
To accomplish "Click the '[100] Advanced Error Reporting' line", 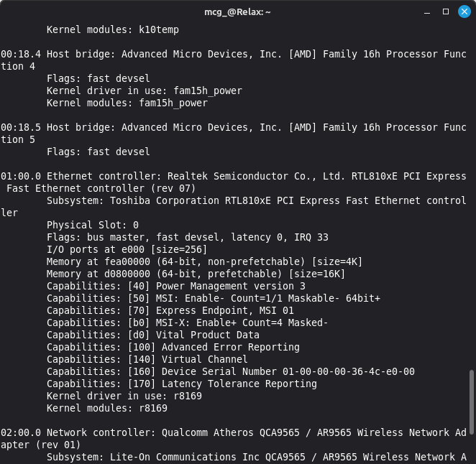I will pos(173,347).
